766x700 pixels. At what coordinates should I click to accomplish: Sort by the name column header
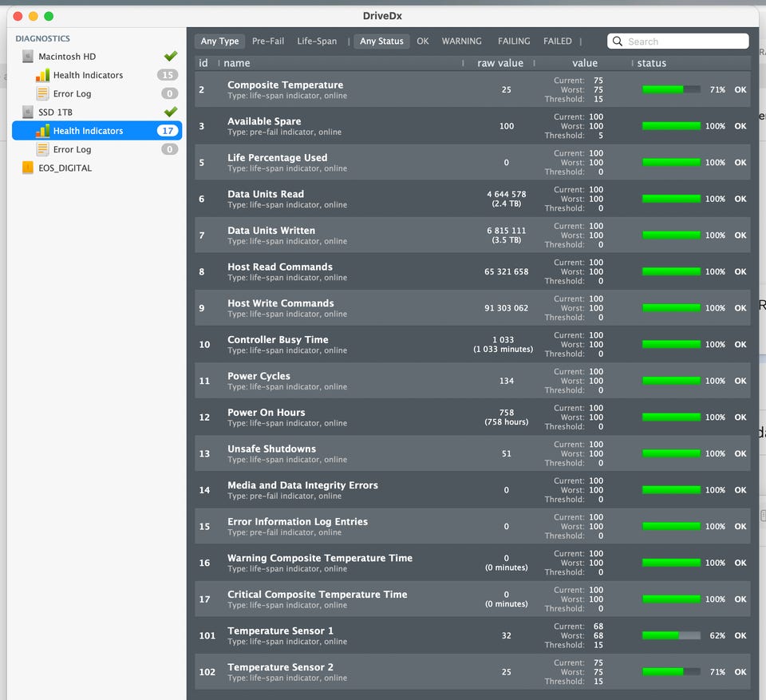[x=237, y=63]
